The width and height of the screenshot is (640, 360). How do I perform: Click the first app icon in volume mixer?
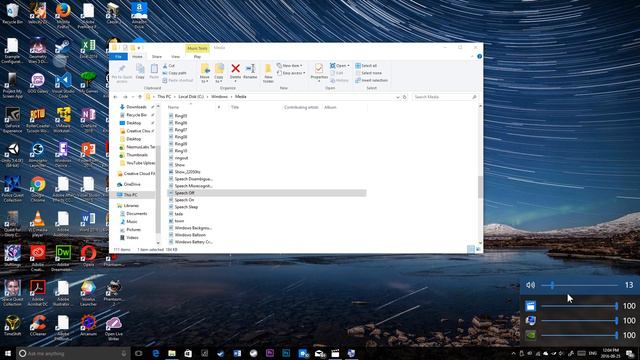530,306
